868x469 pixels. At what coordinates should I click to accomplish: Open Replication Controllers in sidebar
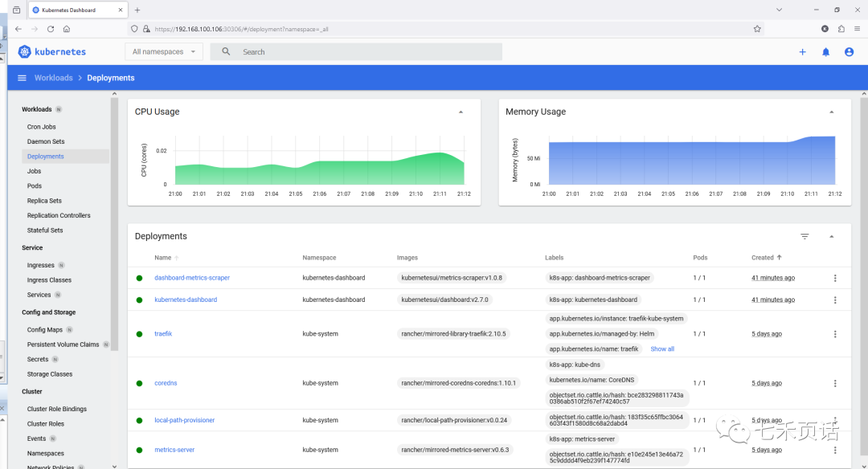tap(59, 215)
